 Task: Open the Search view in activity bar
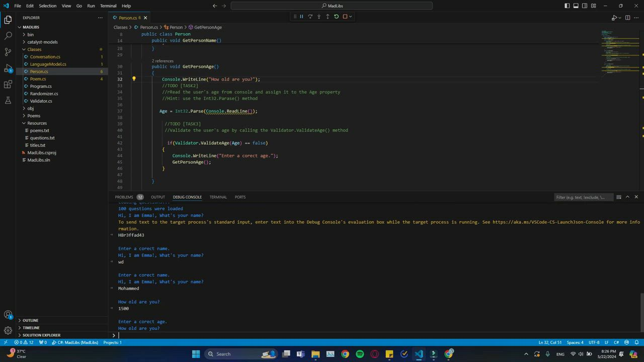pyautogui.click(x=8, y=36)
